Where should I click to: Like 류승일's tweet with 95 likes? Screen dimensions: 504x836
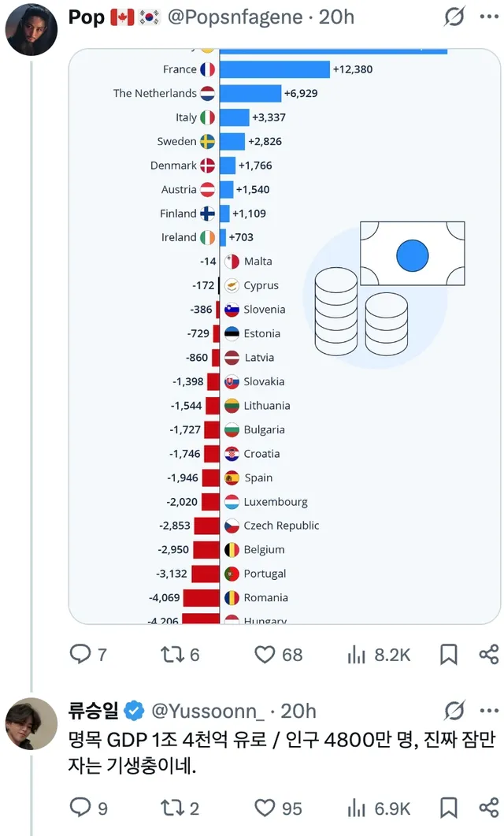[x=266, y=808]
